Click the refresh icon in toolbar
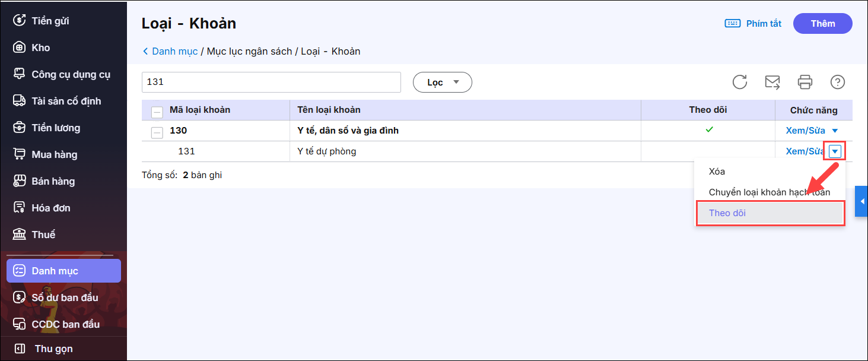This screenshot has width=868, height=361. pos(739,82)
